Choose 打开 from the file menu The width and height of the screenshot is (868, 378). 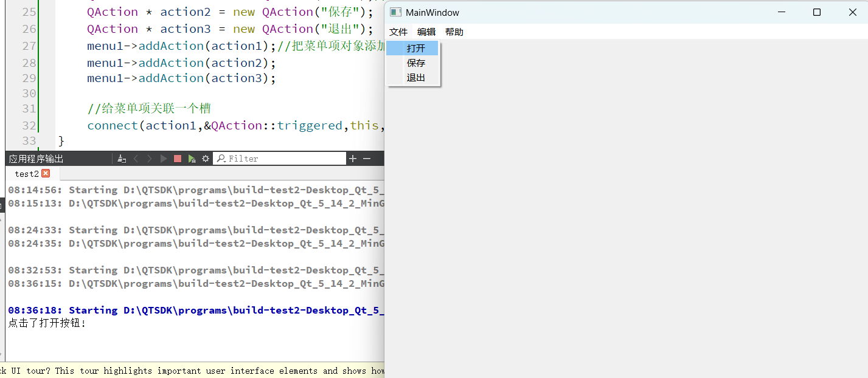416,49
